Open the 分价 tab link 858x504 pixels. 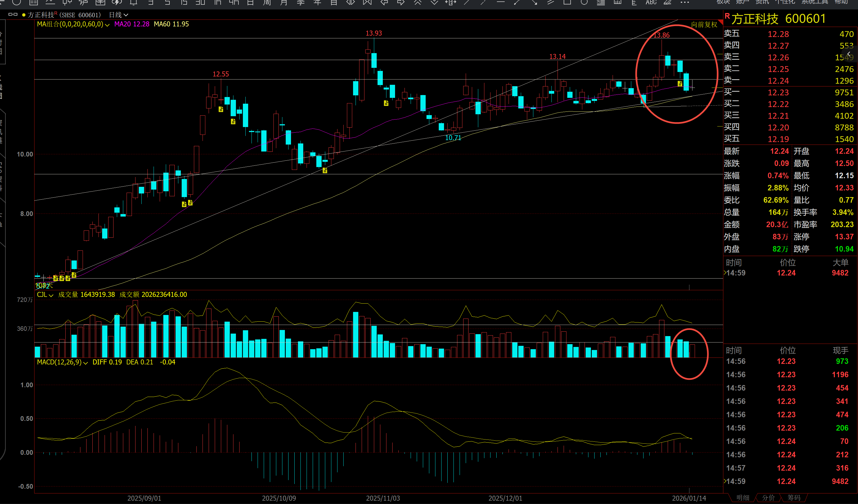click(768, 498)
